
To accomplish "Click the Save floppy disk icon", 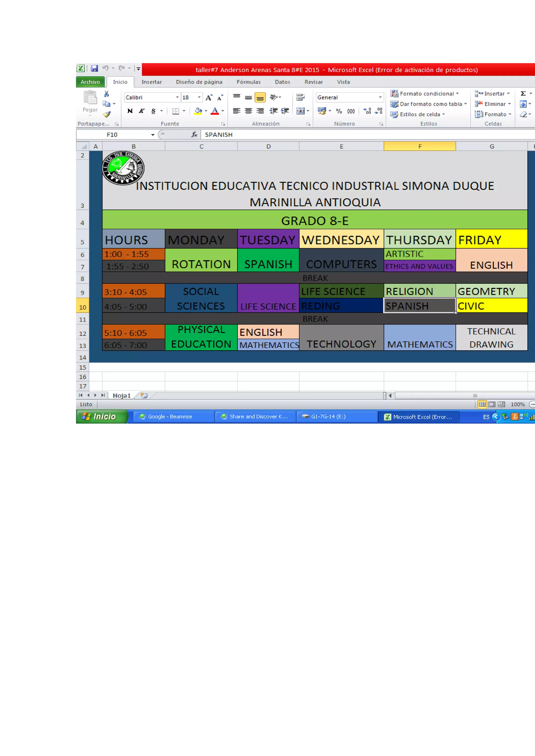I will [x=95, y=68].
